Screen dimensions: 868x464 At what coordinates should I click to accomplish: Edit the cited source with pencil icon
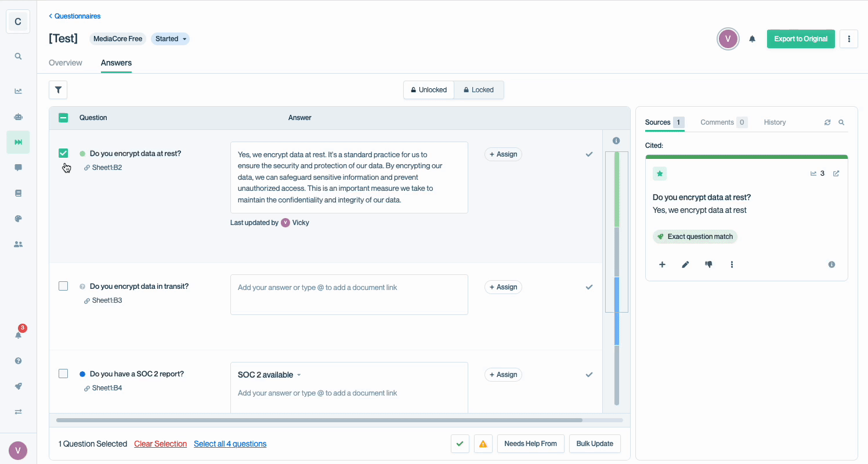coord(685,264)
